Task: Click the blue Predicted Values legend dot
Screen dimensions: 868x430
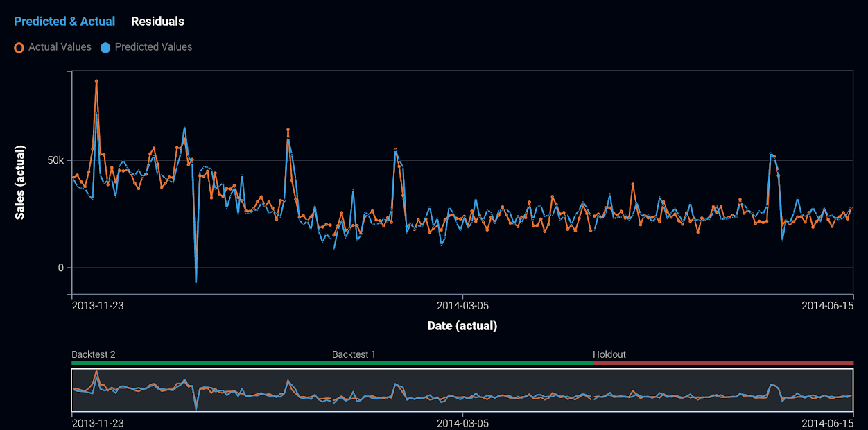Action: pyautogui.click(x=106, y=48)
